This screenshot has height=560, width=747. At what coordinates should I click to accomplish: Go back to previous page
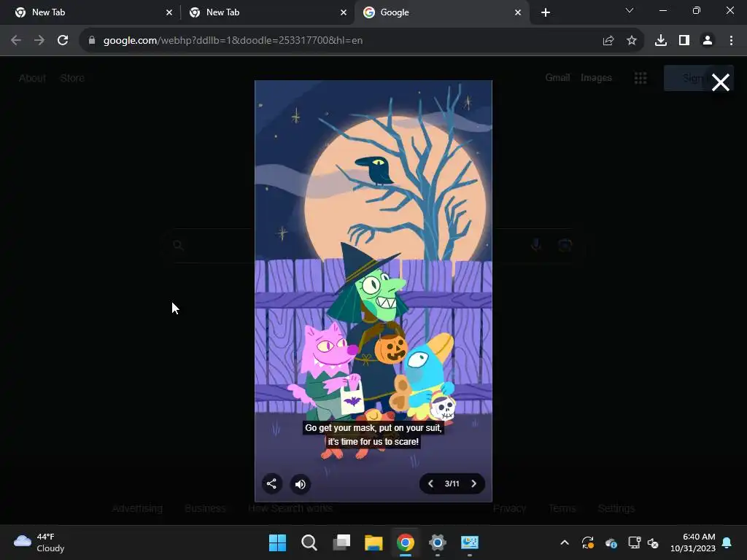pos(16,41)
